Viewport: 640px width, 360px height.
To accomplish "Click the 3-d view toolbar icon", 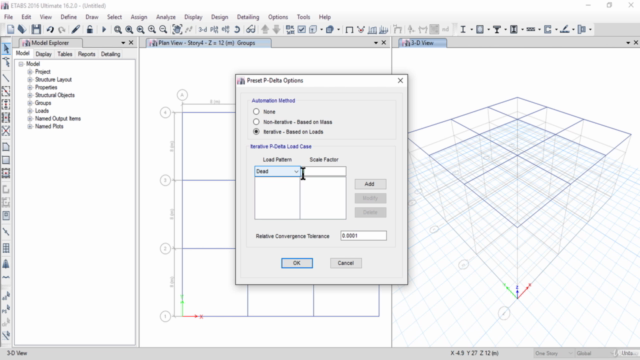I will pyautogui.click(x=203, y=29).
